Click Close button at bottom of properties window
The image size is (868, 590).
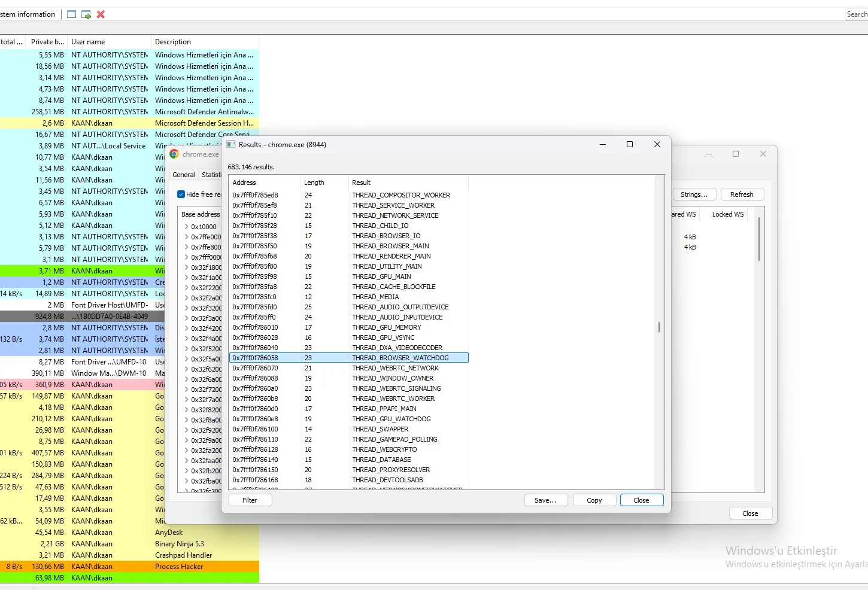coord(750,513)
